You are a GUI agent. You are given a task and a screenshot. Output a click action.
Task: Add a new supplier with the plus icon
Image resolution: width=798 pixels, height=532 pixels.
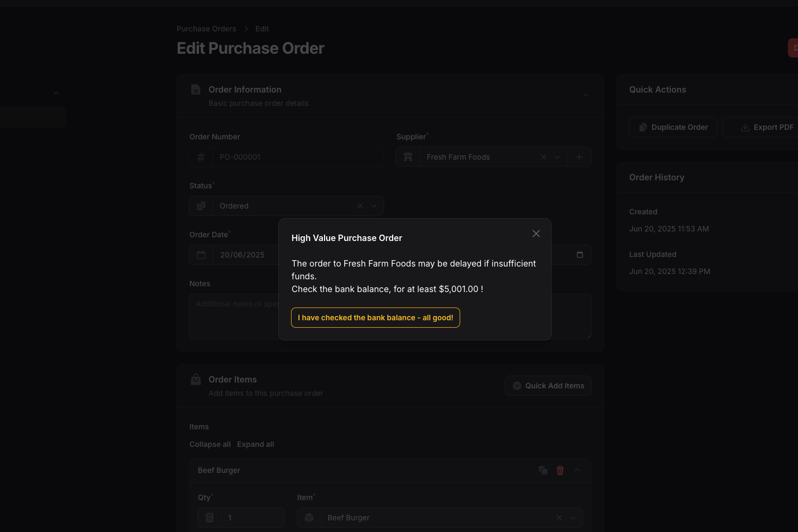pos(579,157)
